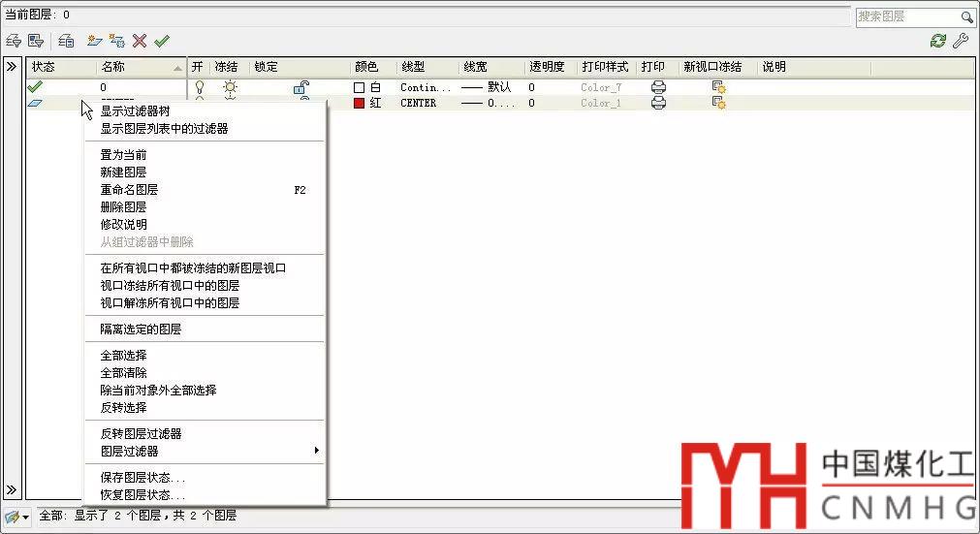Screen dimensions: 980x534
Task: Choose 删除图层 from the context menu
Action: 123,207
